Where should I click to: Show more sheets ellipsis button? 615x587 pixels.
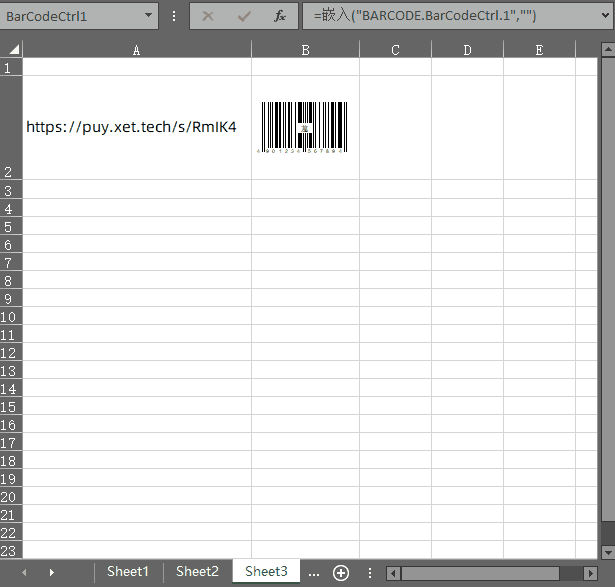pyautogui.click(x=314, y=574)
